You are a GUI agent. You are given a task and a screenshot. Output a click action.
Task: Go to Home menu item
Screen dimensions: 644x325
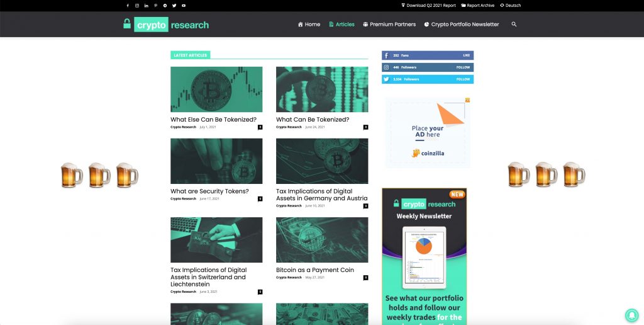309,25
